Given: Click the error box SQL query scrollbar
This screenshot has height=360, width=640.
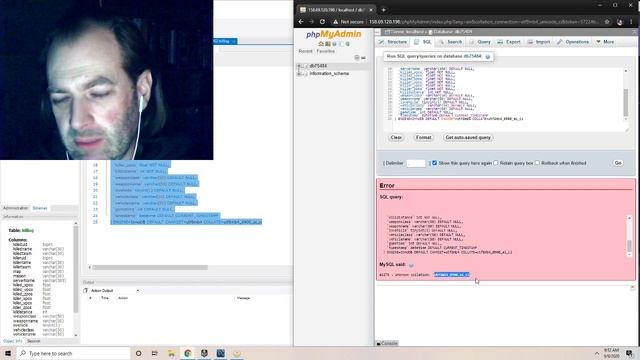Looking at the screenshot, I should [629, 236].
